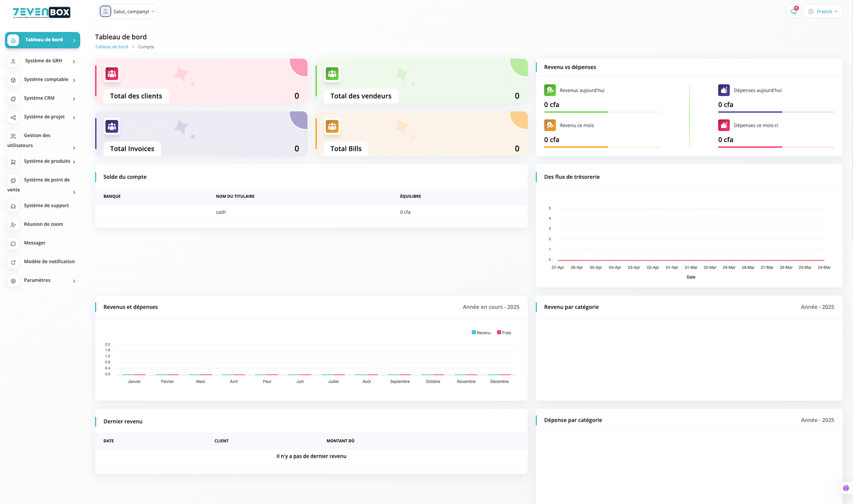Open the Salut, company! user dropdown
Screen dimensions: 853x504
coord(128,11)
